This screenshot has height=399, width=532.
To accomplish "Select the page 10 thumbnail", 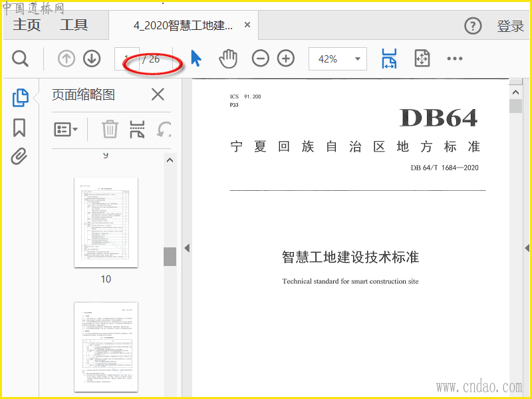I will coord(106,222).
